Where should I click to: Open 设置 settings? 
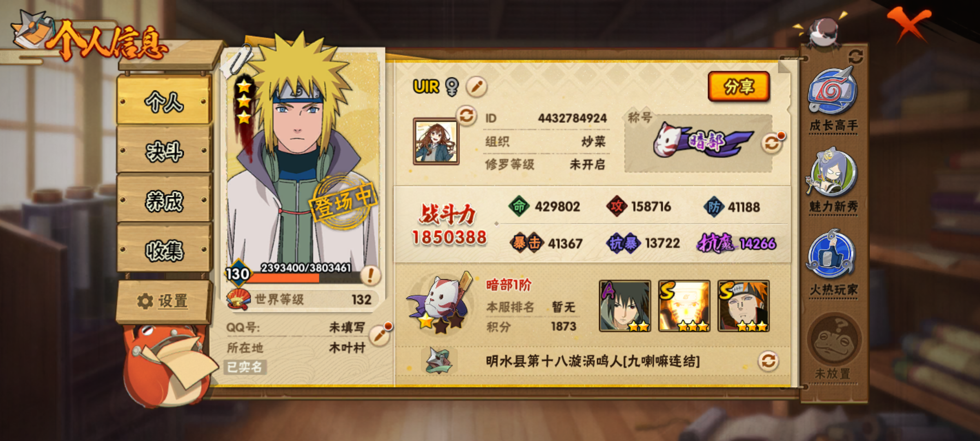[164, 301]
